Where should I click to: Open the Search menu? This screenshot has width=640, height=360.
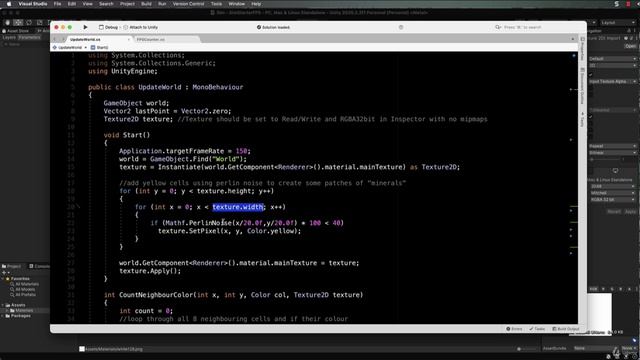tap(106, 4)
